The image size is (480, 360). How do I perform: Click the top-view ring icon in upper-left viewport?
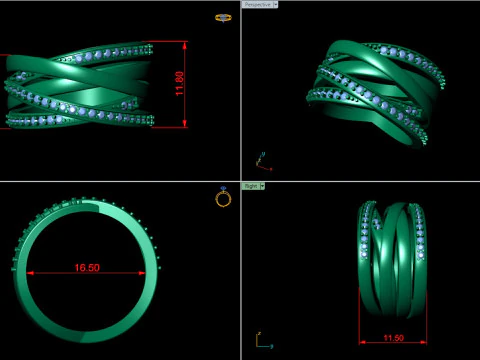click(x=223, y=18)
